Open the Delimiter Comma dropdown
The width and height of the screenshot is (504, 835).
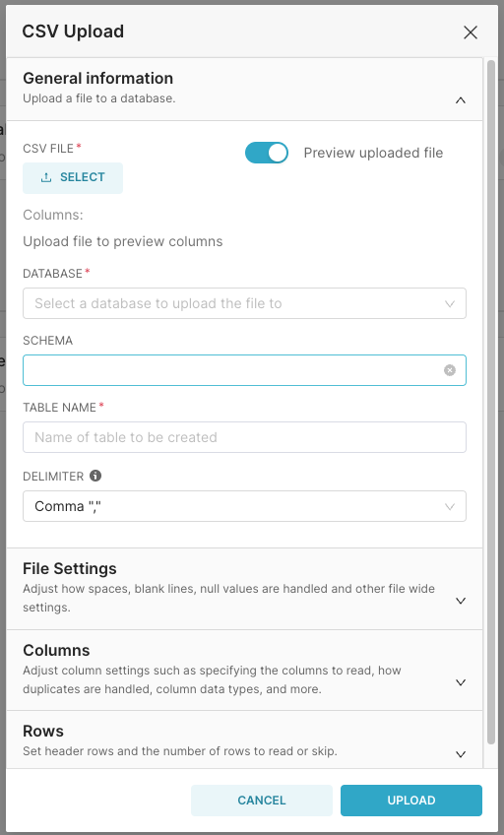(x=244, y=506)
